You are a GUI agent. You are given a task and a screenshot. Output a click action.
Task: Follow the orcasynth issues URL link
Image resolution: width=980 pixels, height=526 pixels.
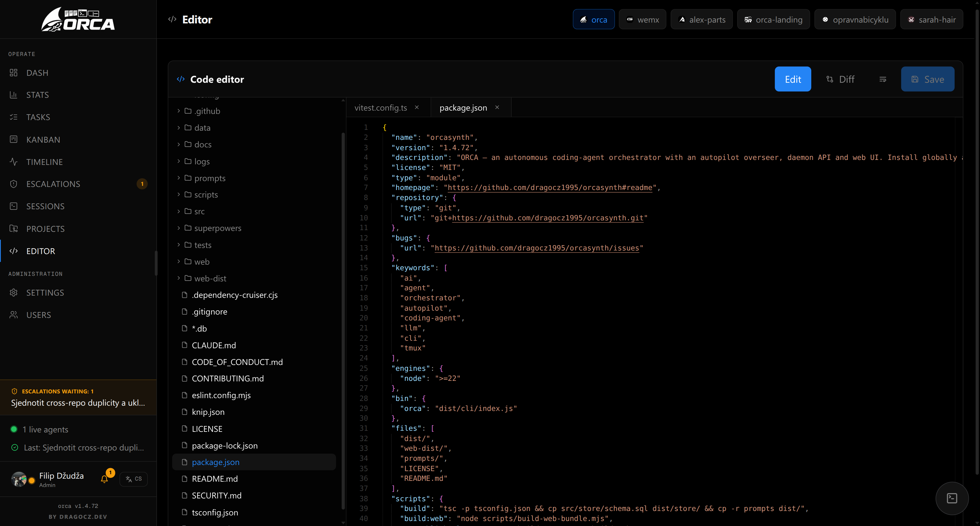click(x=537, y=248)
